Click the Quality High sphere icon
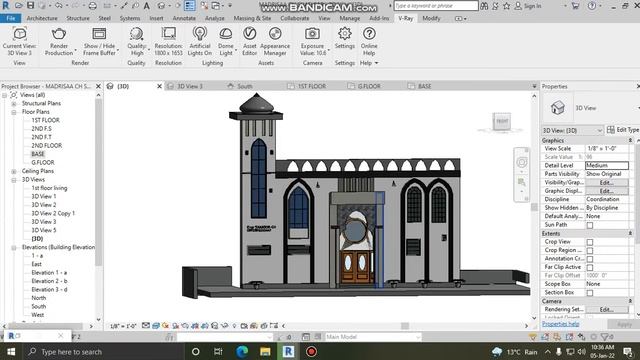 click(x=136, y=33)
